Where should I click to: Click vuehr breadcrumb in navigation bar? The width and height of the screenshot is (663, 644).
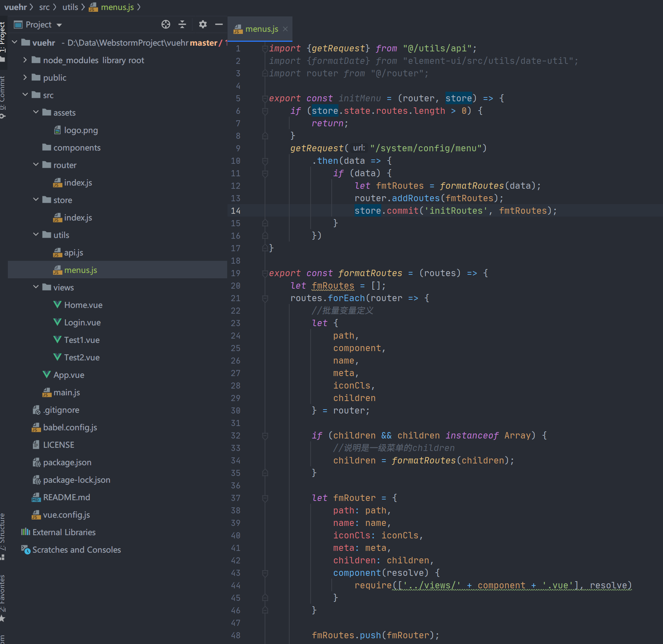pos(15,7)
